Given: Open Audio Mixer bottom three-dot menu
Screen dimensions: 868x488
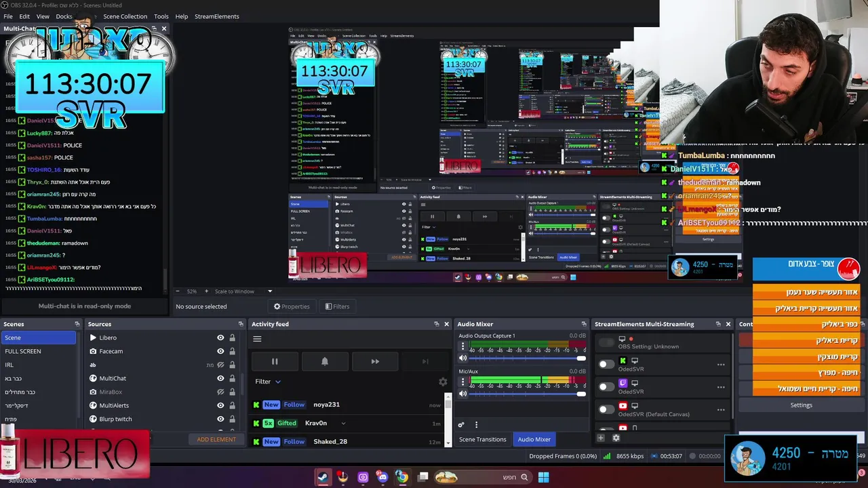Looking at the screenshot, I should click(x=476, y=425).
